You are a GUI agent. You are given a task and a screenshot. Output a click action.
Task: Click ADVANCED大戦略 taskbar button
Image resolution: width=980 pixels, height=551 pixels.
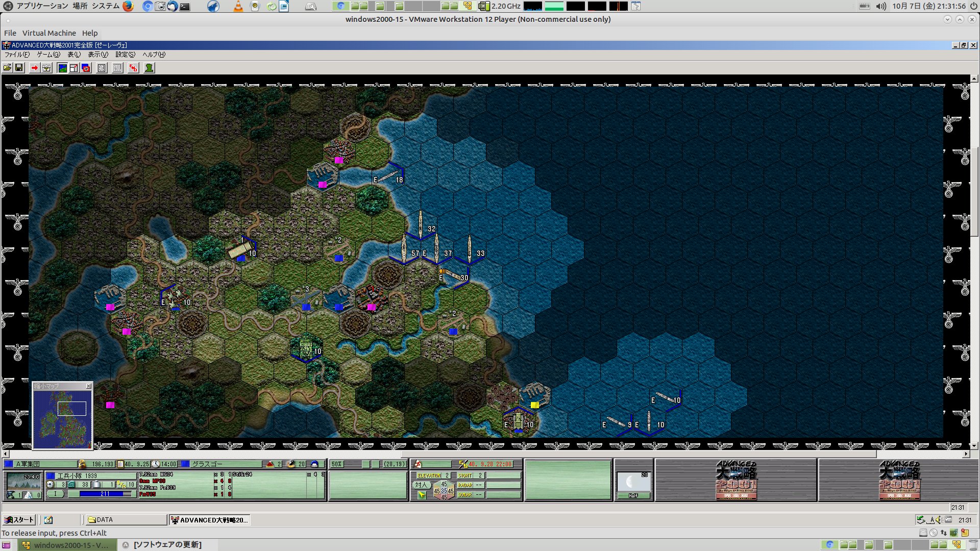(x=209, y=520)
